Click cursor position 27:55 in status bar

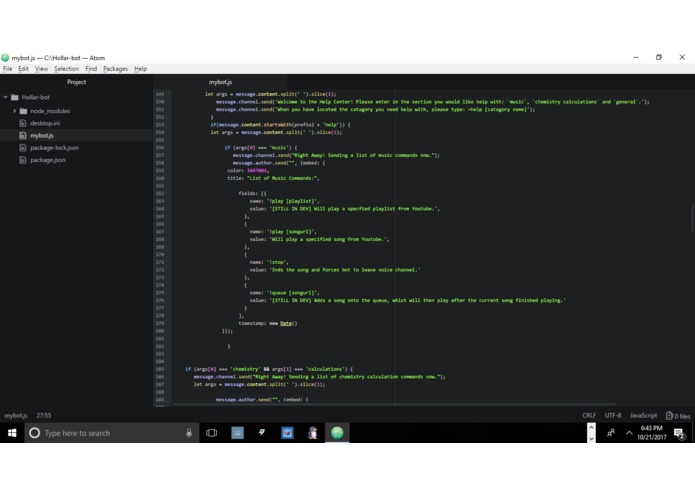point(44,416)
